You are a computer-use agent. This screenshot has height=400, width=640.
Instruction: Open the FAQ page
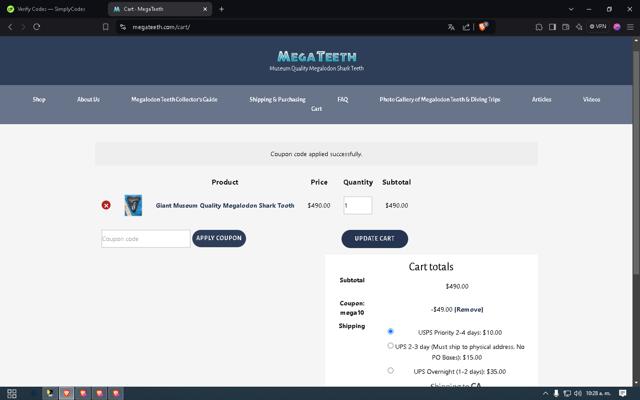342,99
